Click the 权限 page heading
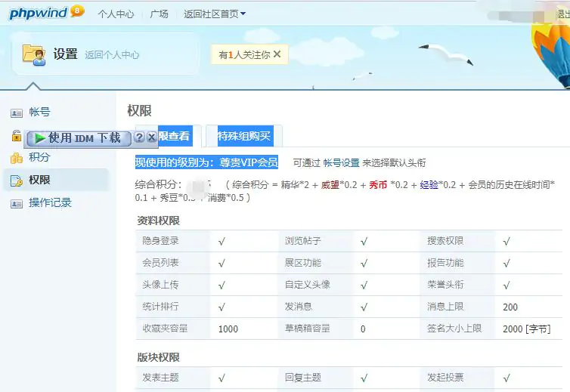 [x=139, y=110]
